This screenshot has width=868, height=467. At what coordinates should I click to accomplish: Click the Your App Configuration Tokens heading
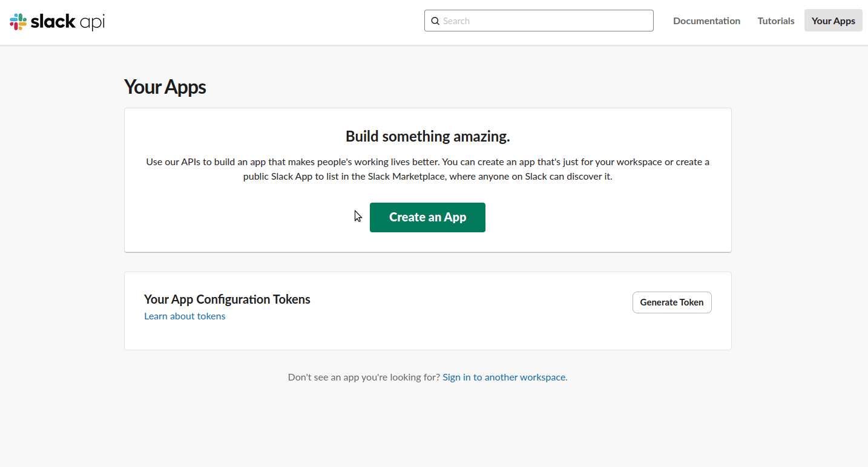click(x=227, y=299)
